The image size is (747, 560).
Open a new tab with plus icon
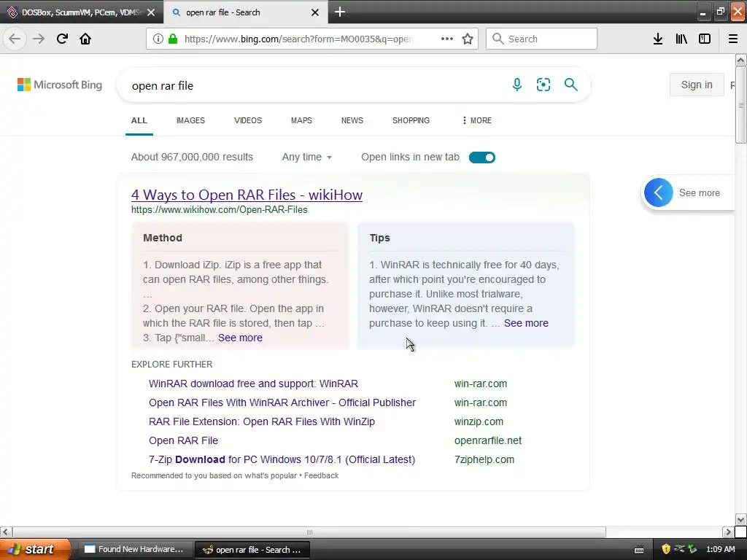pos(340,12)
